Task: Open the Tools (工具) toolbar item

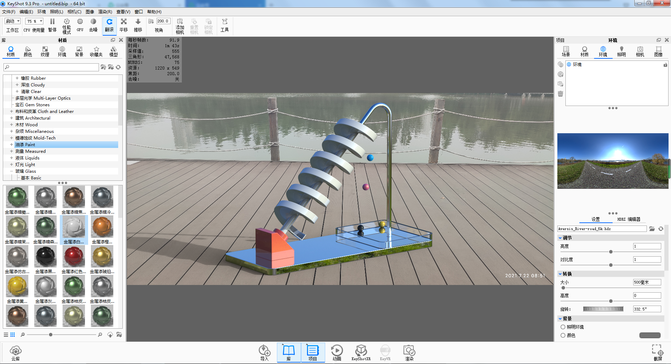Action: click(x=225, y=25)
